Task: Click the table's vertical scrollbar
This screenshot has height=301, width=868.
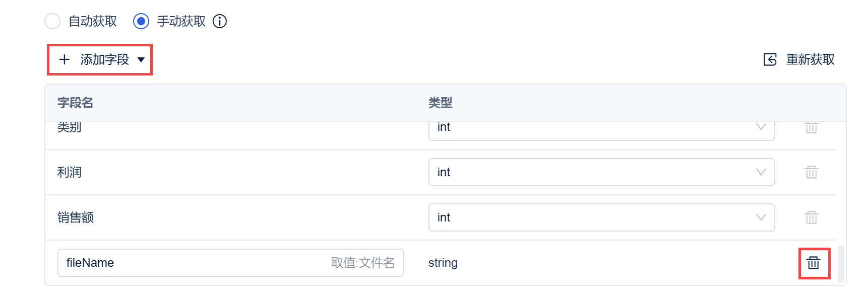Action: pyautogui.click(x=840, y=264)
